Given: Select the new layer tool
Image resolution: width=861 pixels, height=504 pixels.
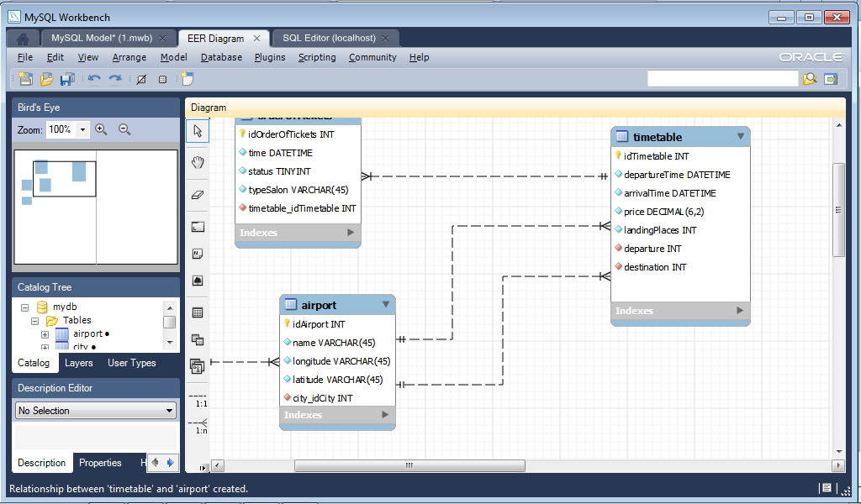Looking at the screenshot, I should pyautogui.click(x=198, y=227).
